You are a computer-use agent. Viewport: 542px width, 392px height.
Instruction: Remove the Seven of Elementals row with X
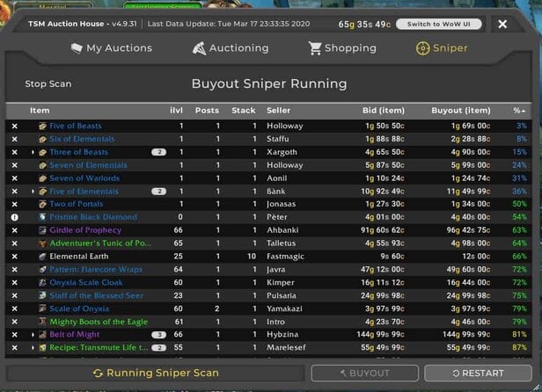(x=14, y=165)
